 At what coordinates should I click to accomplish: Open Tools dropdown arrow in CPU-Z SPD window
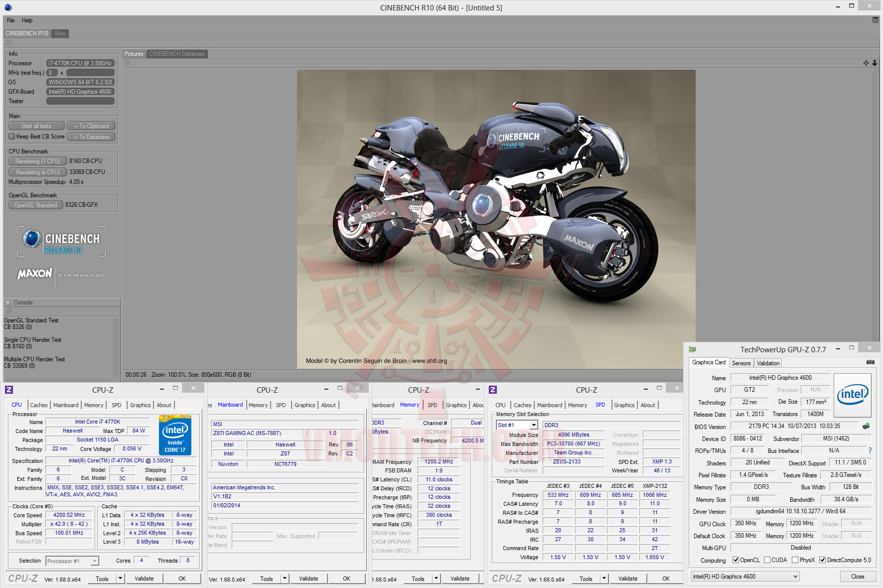[604, 579]
